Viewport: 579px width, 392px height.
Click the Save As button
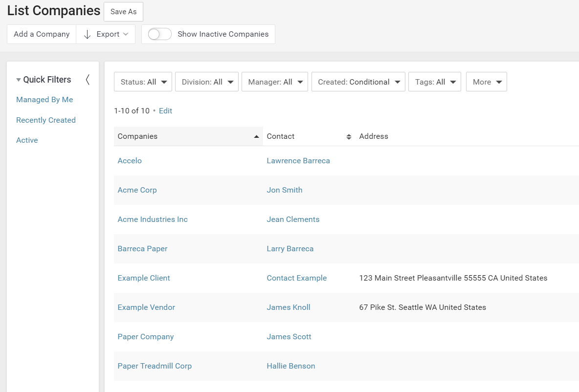123,11
